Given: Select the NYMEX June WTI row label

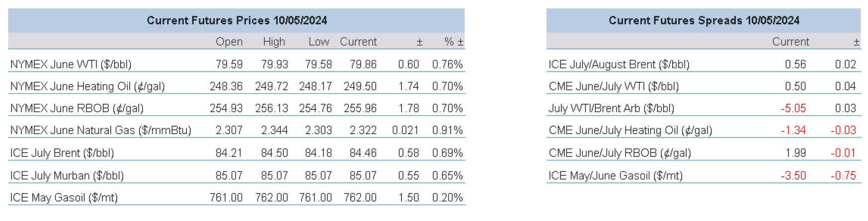Looking at the screenshot, I should tap(71, 65).
